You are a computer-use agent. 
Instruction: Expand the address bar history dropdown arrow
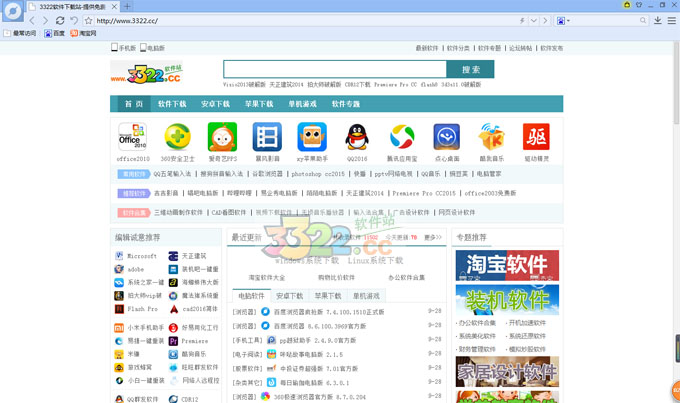(x=534, y=20)
